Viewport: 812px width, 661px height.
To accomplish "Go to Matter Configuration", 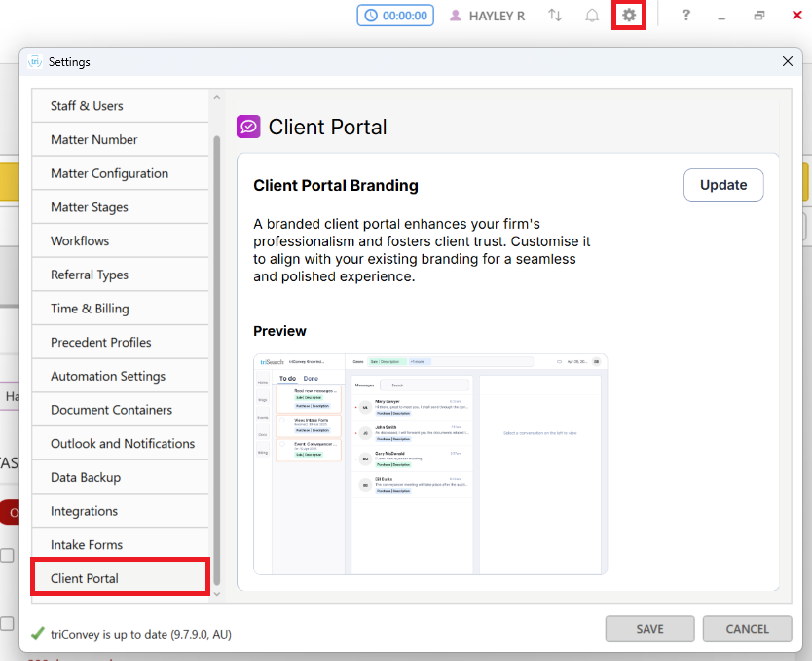I will pos(120,173).
